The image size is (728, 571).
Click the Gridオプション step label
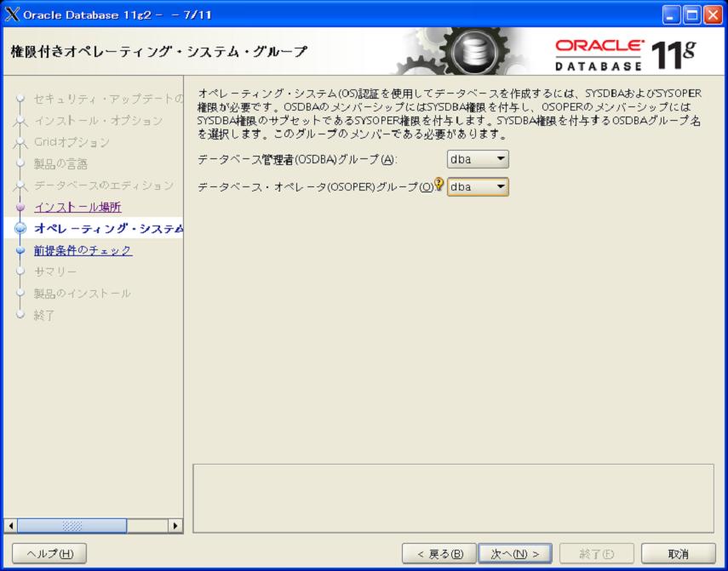point(72,142)
